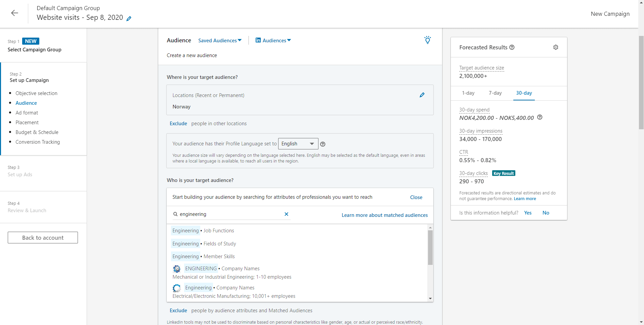Viewport: 644px width, 325px height.
Task: Open Forecasted Results settings gear
Action: point(556,47)
